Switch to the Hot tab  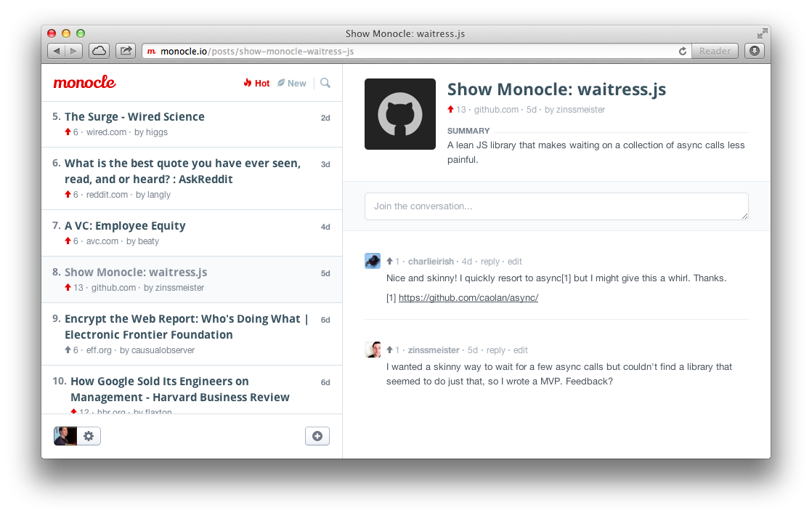coord(257,83)
